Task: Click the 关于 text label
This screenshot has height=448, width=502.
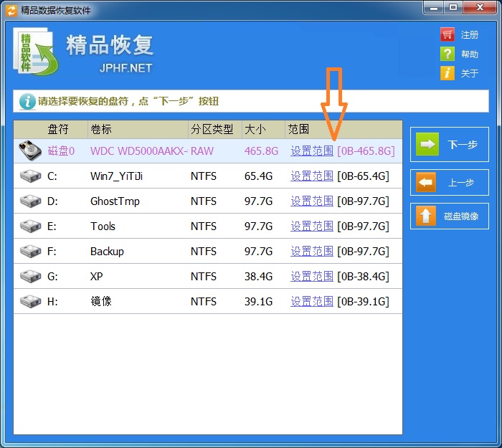Action: [470, 74]
